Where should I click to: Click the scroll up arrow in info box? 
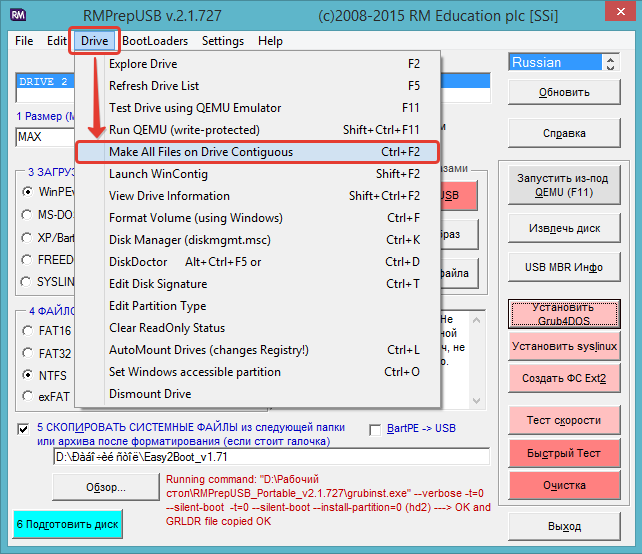pyautogui.click(x=477, y=321)
